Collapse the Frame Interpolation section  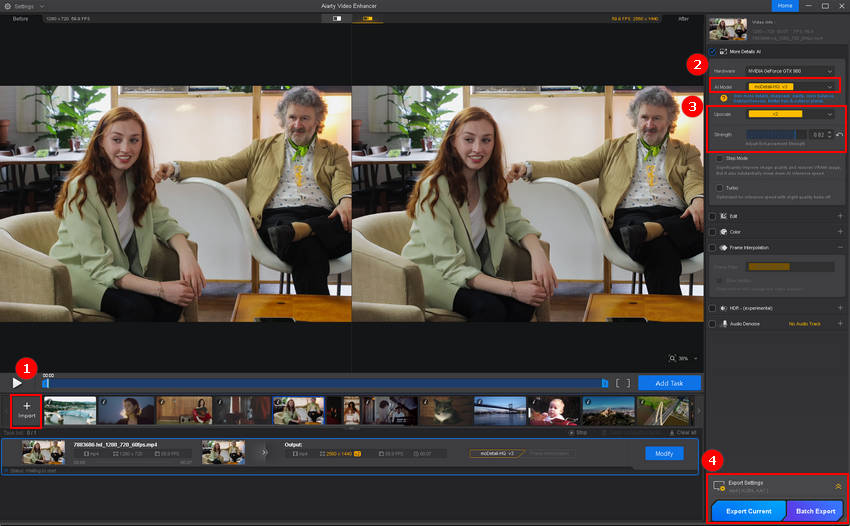(840, 248)
